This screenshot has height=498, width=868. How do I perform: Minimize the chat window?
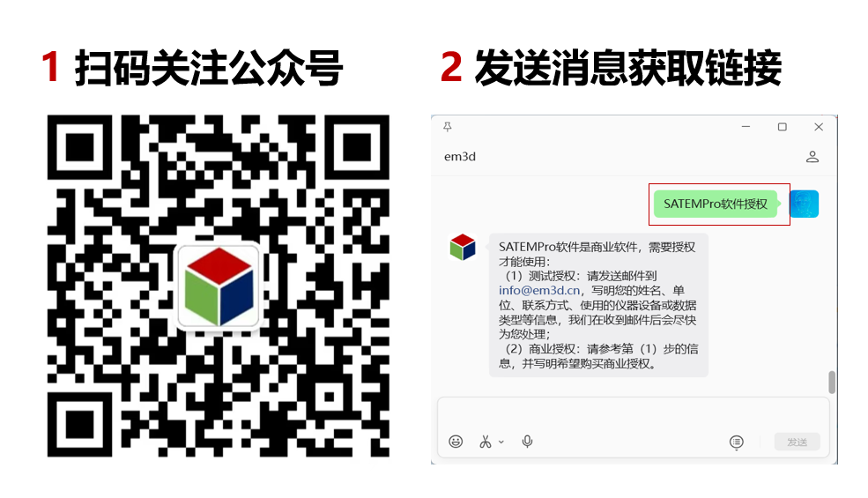(746, 127)
